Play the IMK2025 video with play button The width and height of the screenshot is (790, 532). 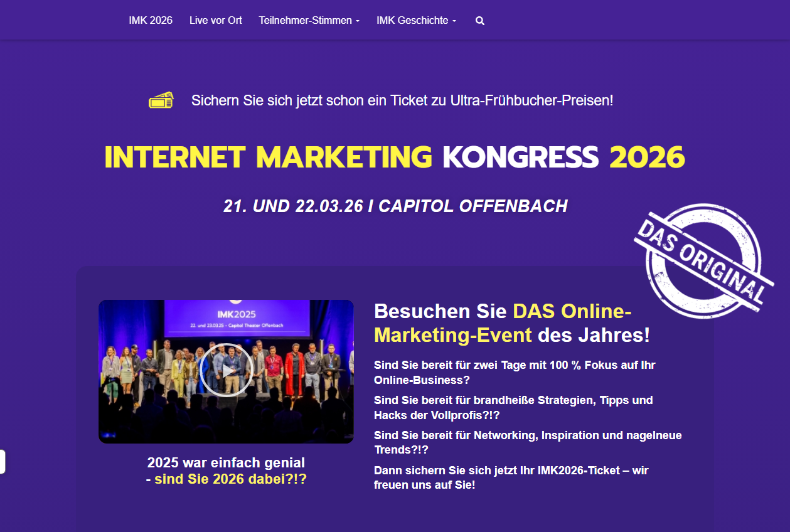tap(226, 370)
